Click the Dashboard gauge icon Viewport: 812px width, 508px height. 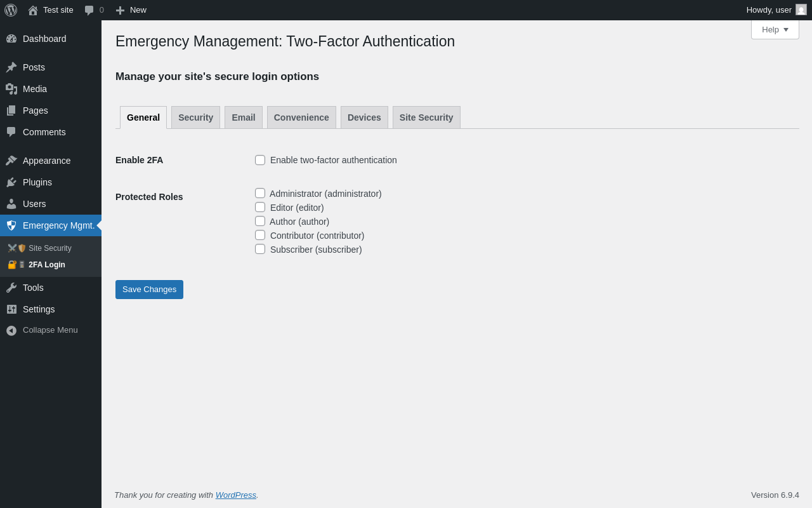pos(11,39)
